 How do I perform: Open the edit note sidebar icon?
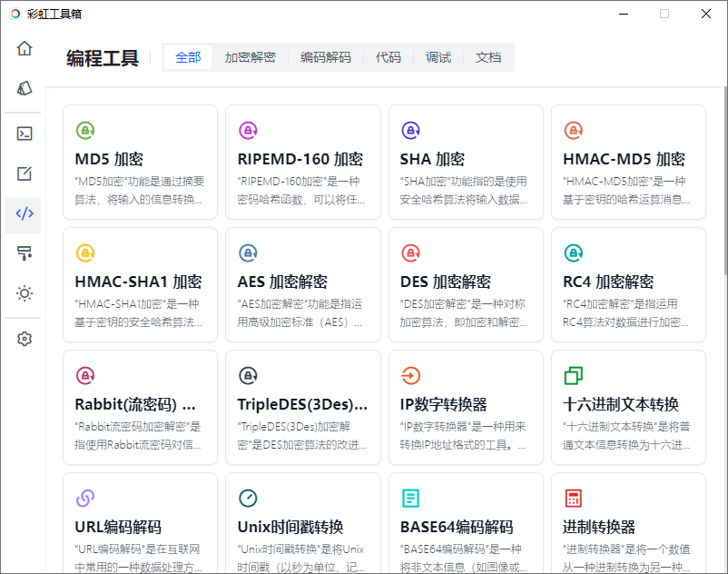coord(25,173)
